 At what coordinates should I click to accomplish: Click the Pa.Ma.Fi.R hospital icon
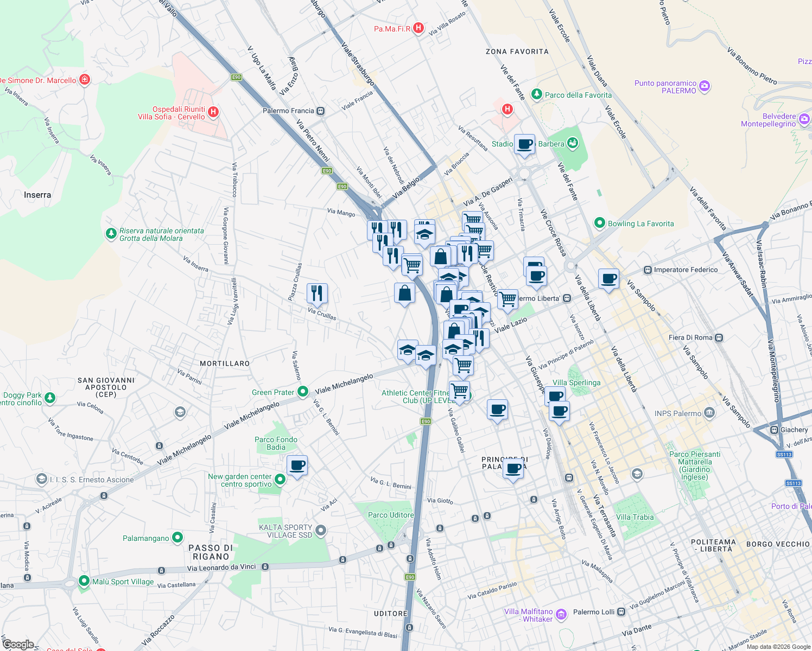tap(418, 28)
